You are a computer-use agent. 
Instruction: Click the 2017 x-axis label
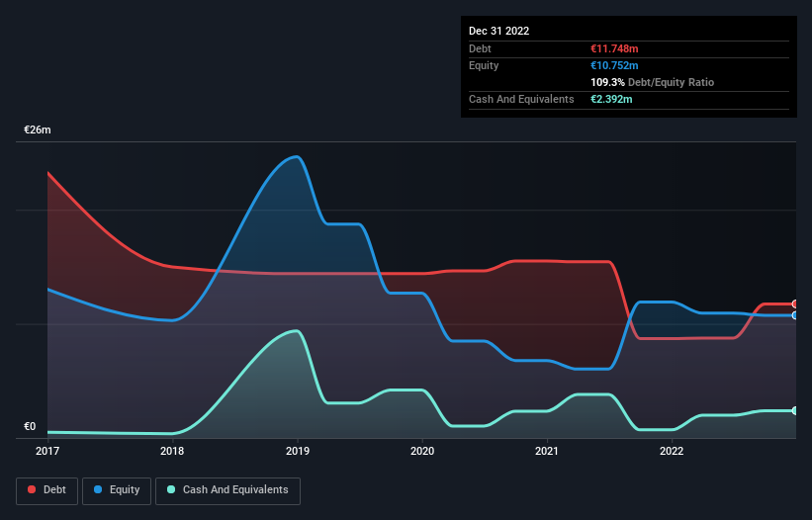click(x=47, y=451)
